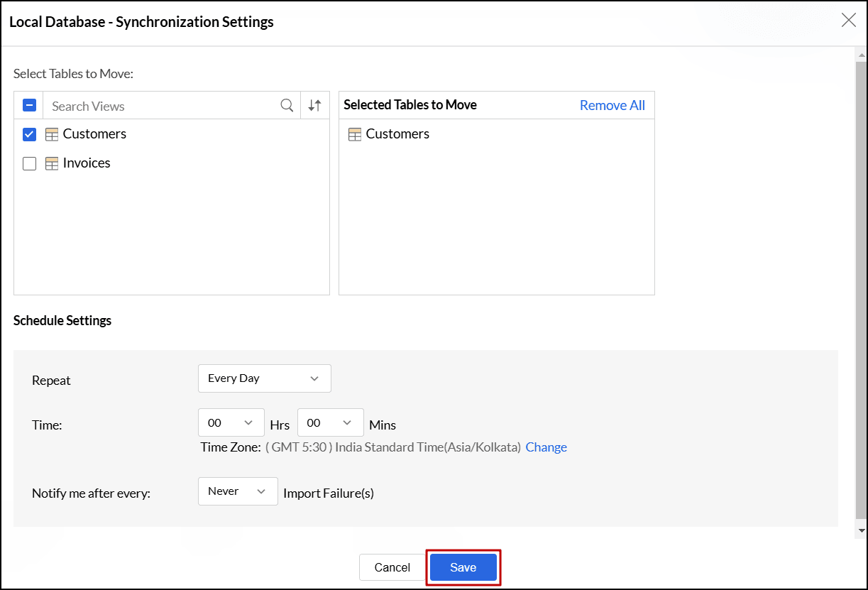Click the table icon next to Customers

click(x=51, y=133)
